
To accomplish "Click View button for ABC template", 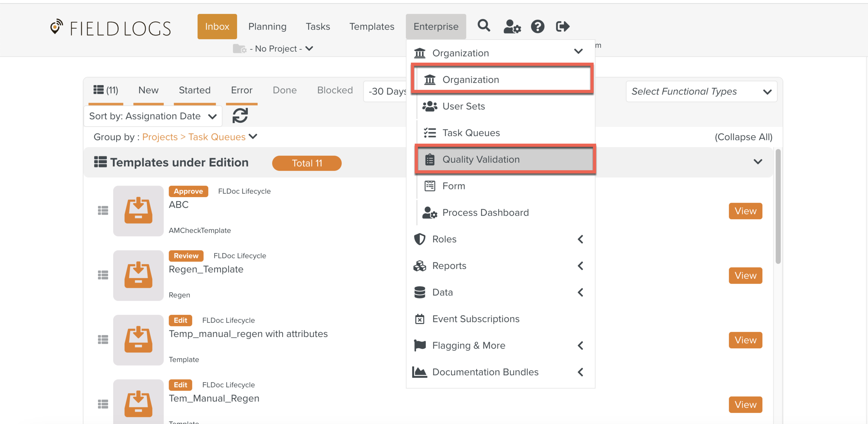I will tap(745, 211).
